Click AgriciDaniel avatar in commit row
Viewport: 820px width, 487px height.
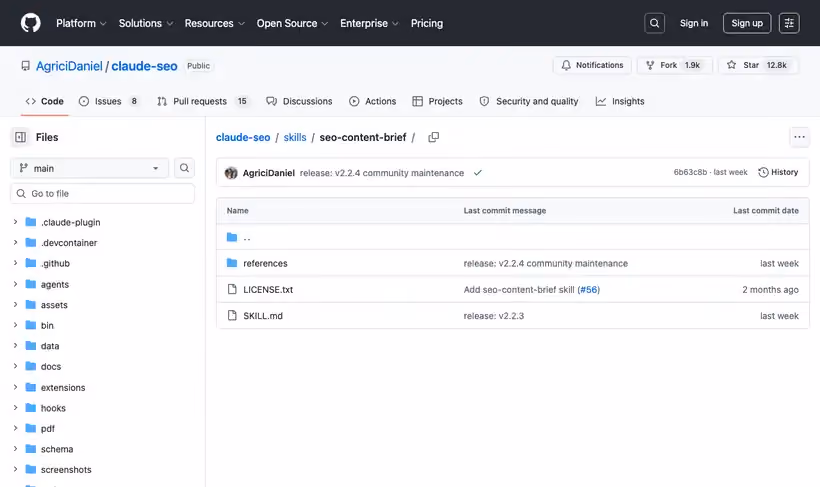pyautogui.click(x=231, y=173)
